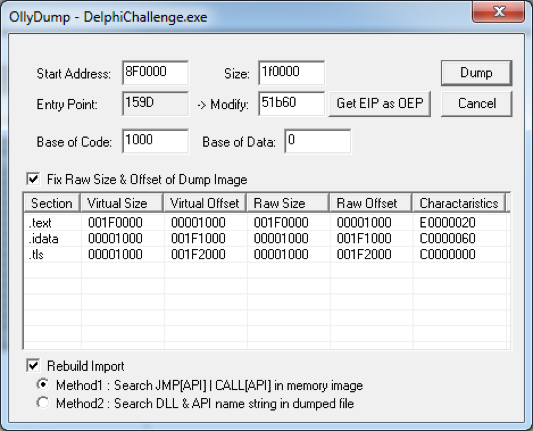Click Raw Size 00001000 of .tls

[281, 254]
